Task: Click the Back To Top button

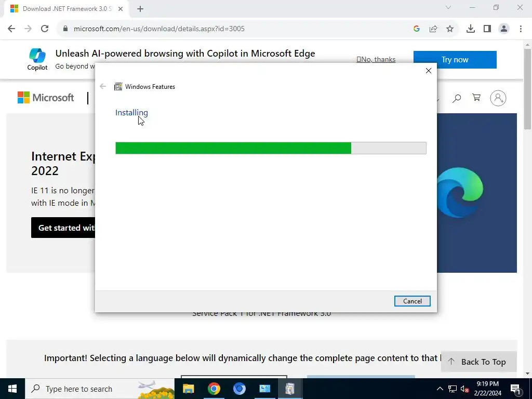Action: [478, 362]
